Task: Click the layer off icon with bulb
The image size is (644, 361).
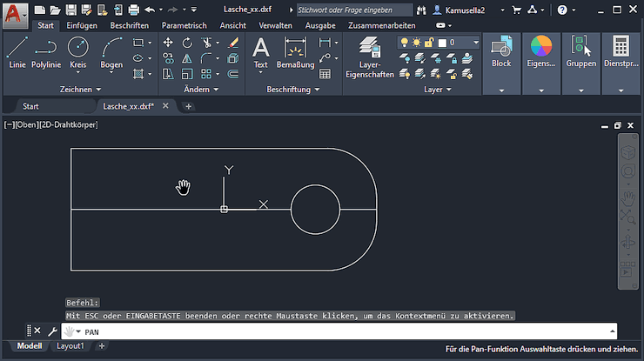Action: click(405, 58)
